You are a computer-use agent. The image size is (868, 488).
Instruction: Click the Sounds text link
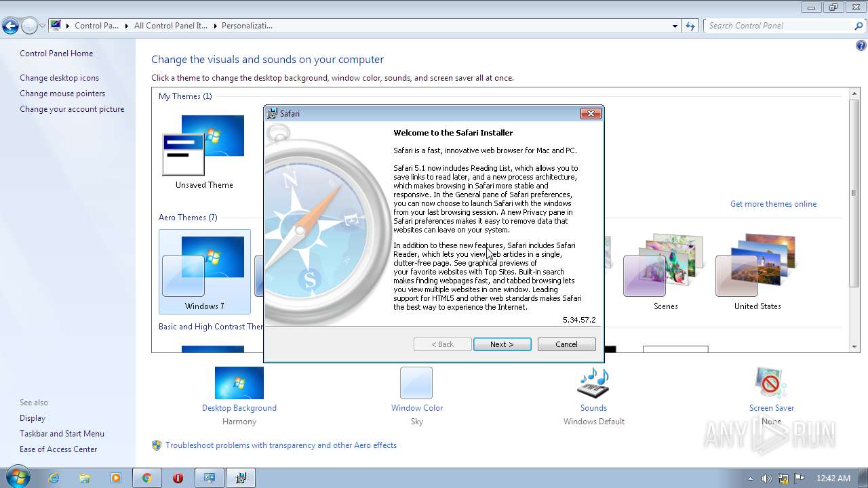[593, 408]
